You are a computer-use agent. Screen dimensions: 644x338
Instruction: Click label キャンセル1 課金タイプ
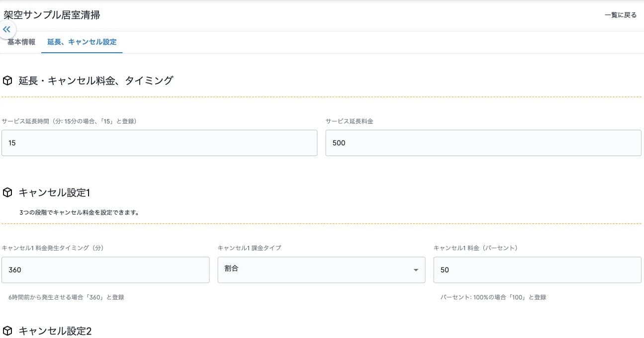(x=249, y=248)
